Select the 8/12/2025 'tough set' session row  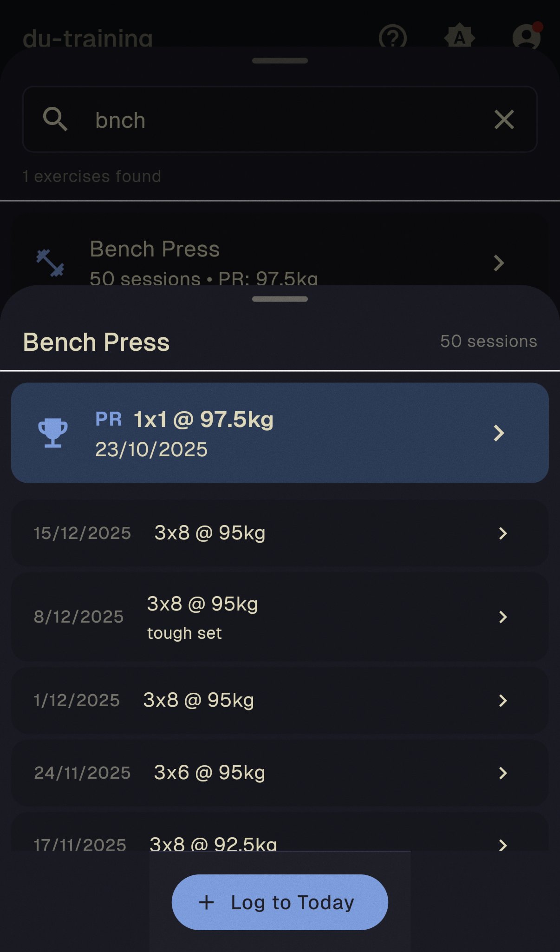click(x=279, y=617)
